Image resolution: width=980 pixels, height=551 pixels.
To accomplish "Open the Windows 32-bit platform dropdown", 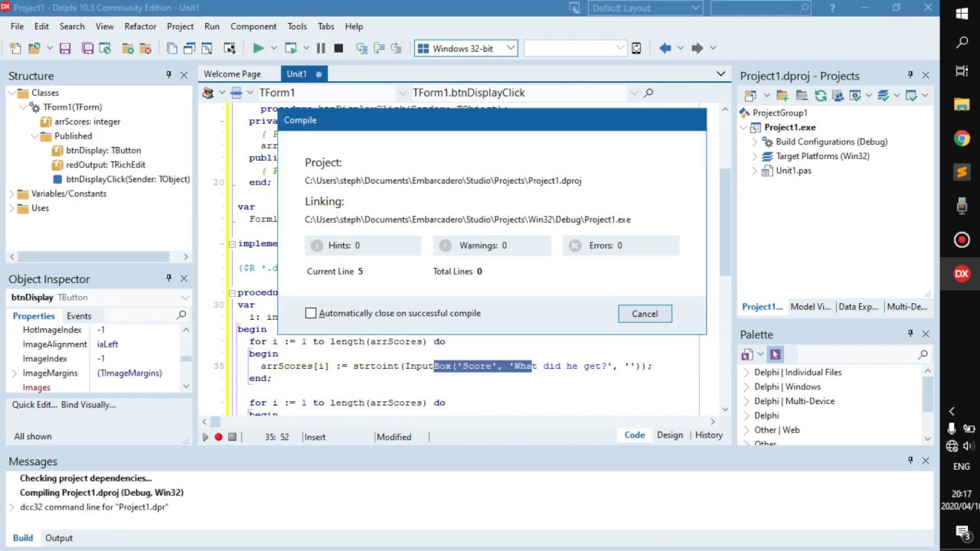I will 511,48.
